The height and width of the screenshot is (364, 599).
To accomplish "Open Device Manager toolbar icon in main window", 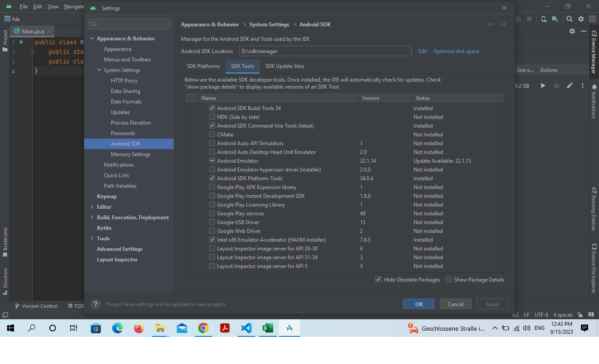I will pyautogui.click(x=544, y=19).
